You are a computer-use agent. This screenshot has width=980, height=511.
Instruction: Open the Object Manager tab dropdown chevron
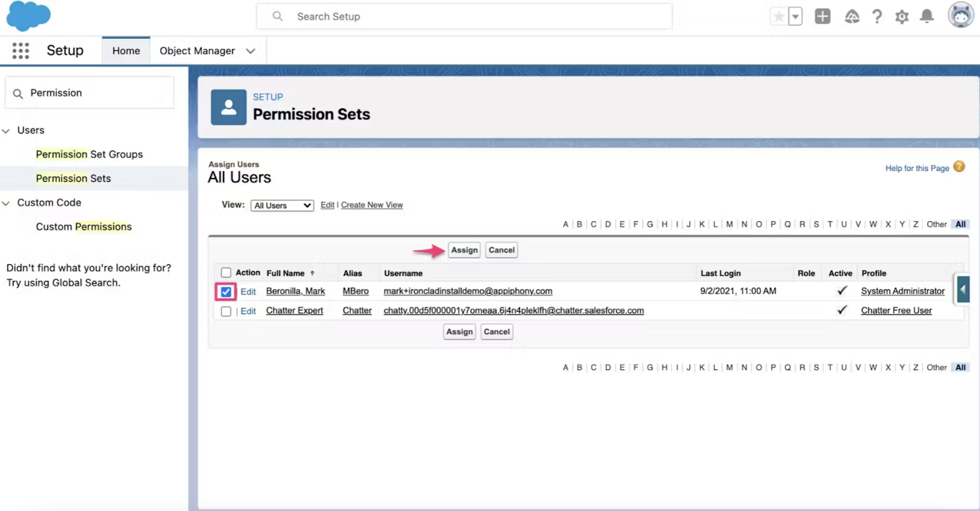pos(250,51)
